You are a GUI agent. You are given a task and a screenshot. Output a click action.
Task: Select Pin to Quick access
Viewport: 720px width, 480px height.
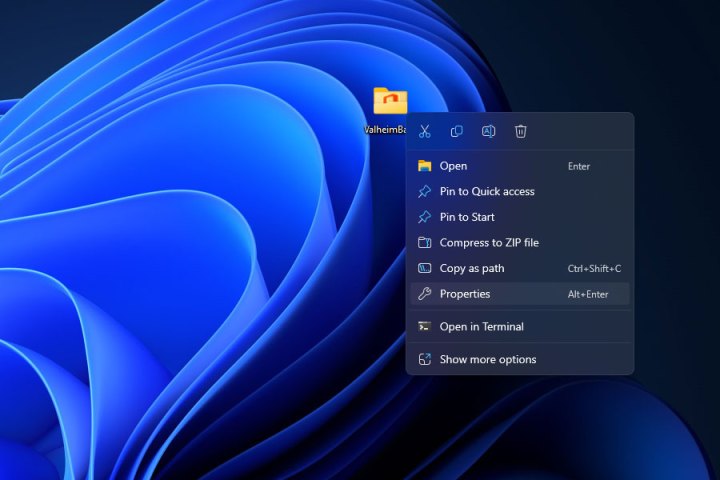click(x=487, y=192)
